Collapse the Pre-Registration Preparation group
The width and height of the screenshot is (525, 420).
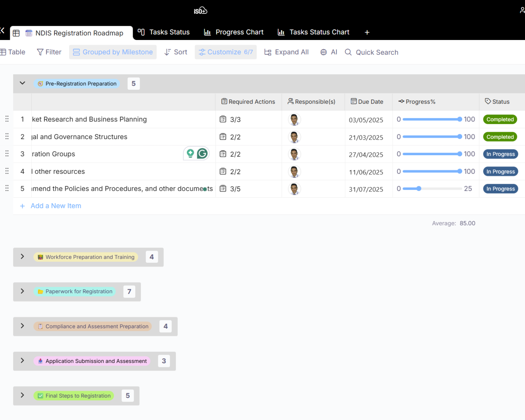point(23,83)
